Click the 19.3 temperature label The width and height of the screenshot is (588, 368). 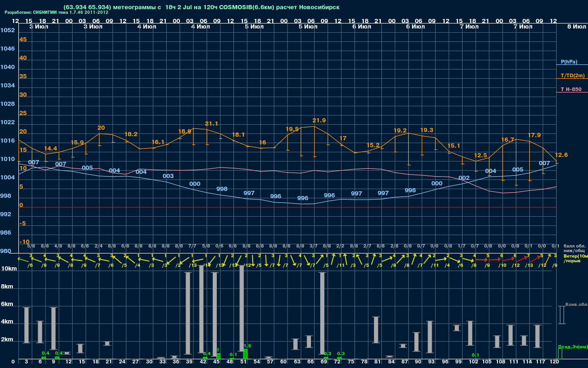click(427, 130)
